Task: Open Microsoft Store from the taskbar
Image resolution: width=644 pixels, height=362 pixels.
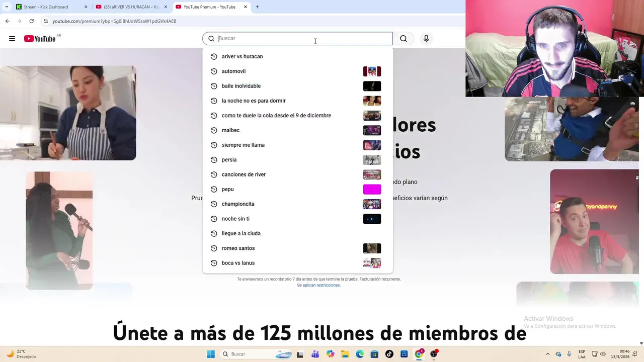Action: 375,354
